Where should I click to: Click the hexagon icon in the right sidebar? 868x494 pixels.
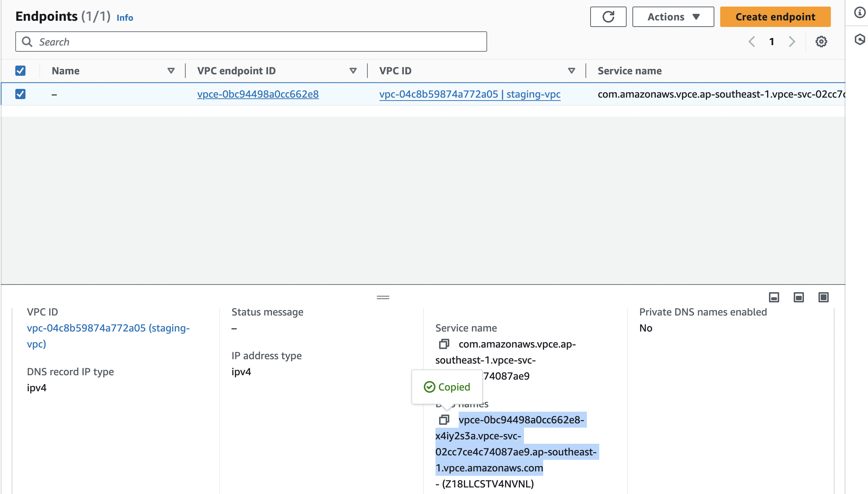tap(860, 39)
